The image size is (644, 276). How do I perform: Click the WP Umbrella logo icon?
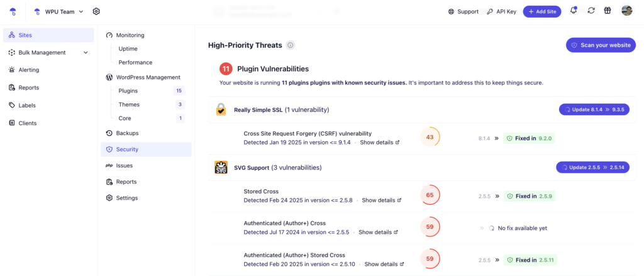click(13, 11)
